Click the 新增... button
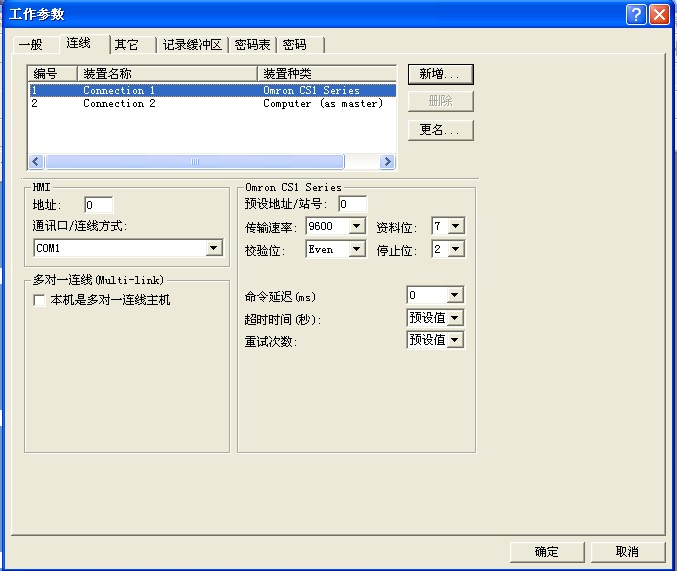 coord(440,74)
